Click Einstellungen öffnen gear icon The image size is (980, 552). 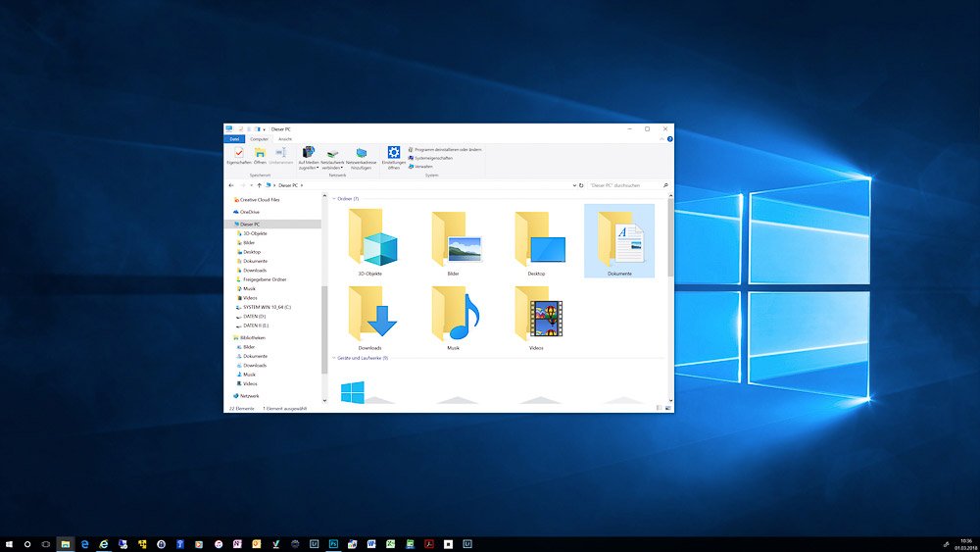click(x=393, y=153)
